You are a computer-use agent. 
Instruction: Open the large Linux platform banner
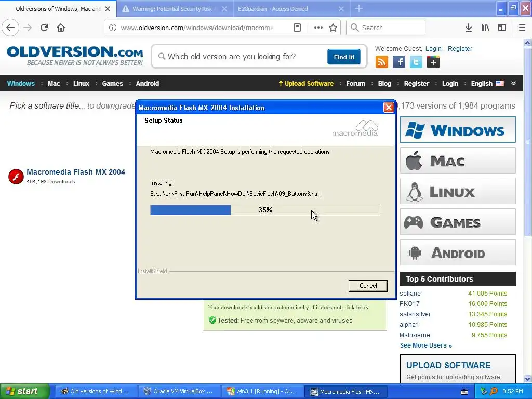pos(458,191)
